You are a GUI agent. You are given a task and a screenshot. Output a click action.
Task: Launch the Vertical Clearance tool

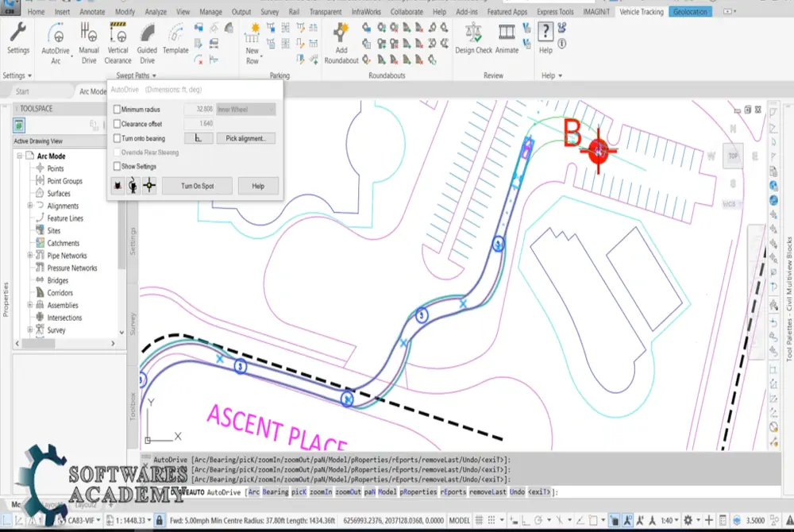pyautogui.click(x=118, y=44)
